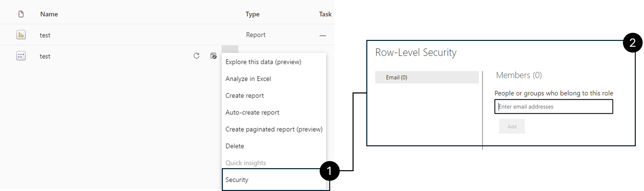This screenshot has height=191, width=644.
Task: Click the Task column header
Action: pos(325,14)
